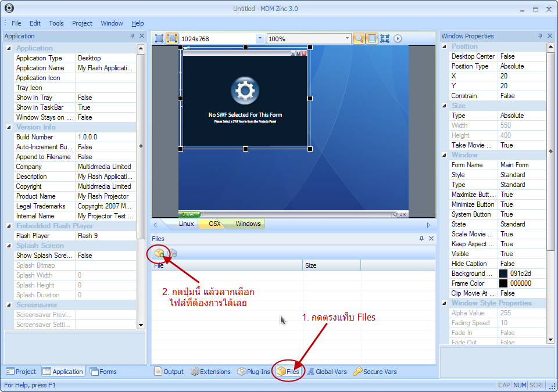Select the Application Type value Desktop
This screenshot has width=558, height=392.
click(x=105, y=58)
